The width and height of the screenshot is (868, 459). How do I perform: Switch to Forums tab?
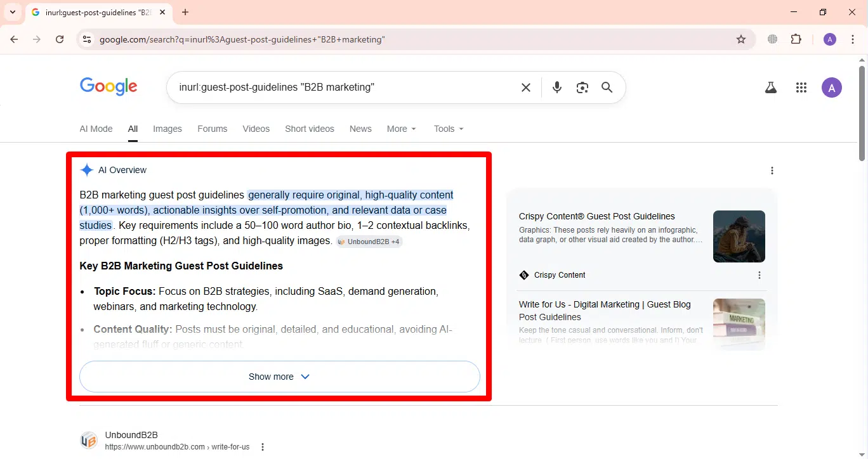click(212, 129)
